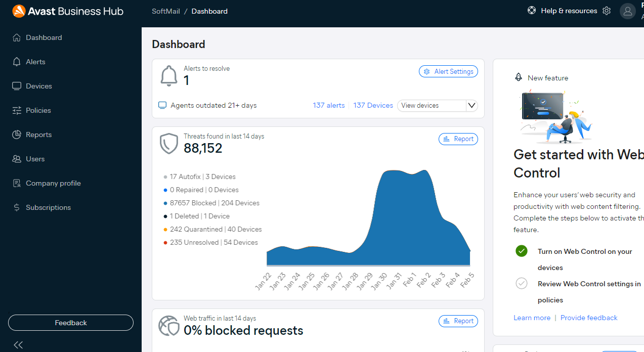This screenshot has width=644, height=352.
Task: Go to Alerts in the sidebar
Action: click(35, 62)
